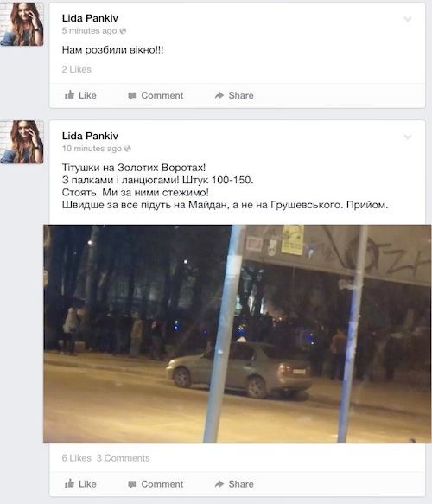This screenshot has height=504, width=432.
Task: Click Lida Pankiv avatar beside second post
Action: (22, 142)
